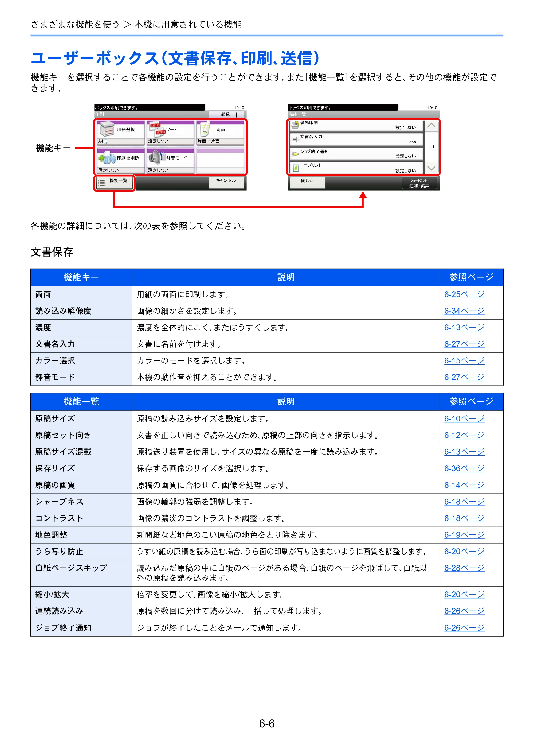The image size is (534, 756).
Task: Open 6-27ページ link for 文書名入力
Action: (464, 344)
